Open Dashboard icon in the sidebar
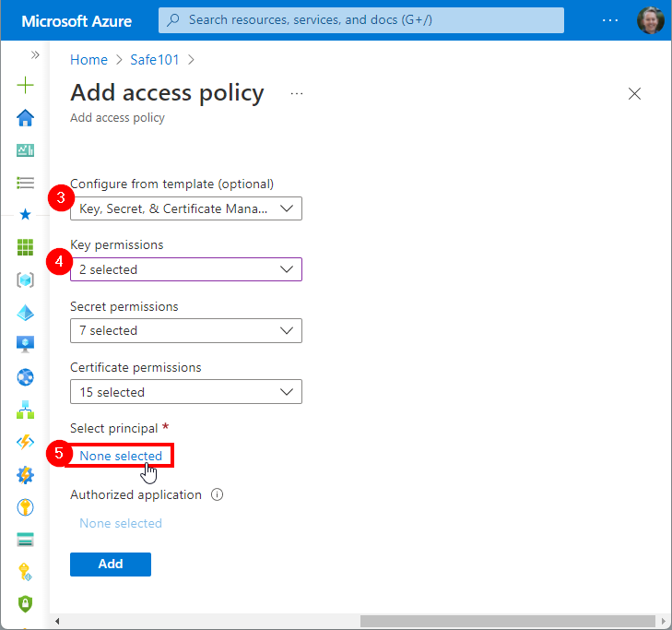This screenshot has height=630, width=672. 26,150
